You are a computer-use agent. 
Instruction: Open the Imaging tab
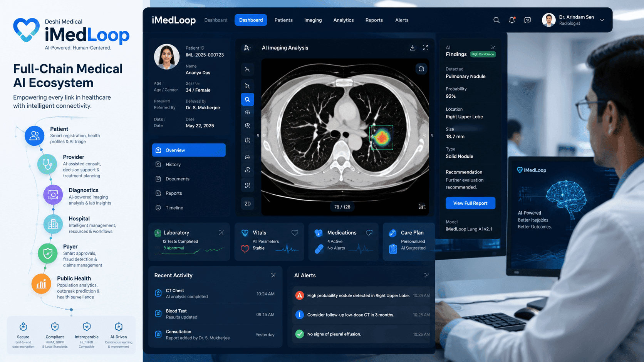[x=313, y=20]
